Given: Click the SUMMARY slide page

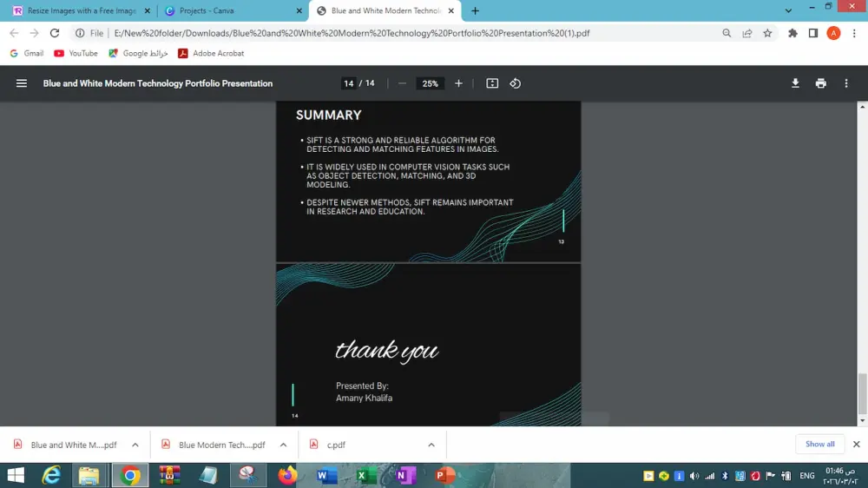Looking at the screenshot, I should point(429,181).
